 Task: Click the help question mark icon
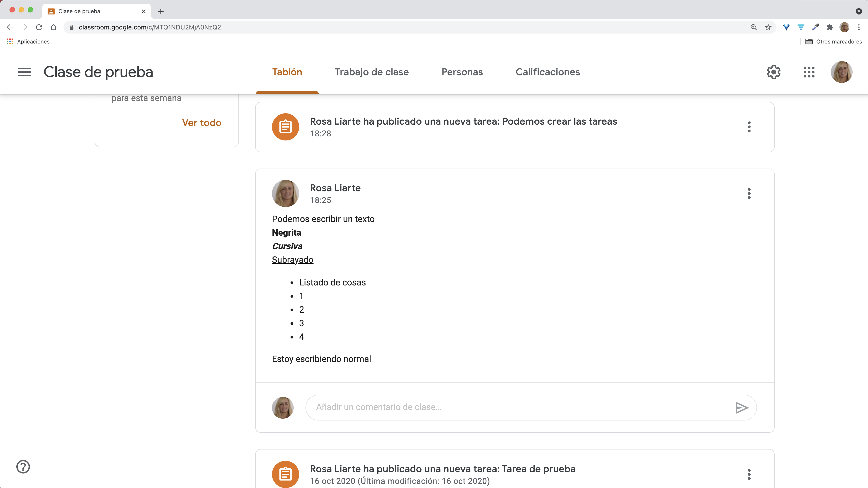pos(23,467)
